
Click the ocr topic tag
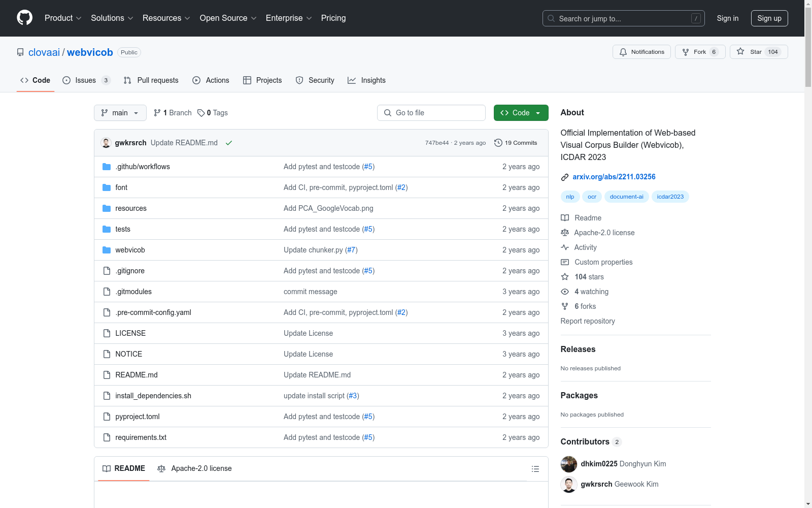tap(592, 197)
